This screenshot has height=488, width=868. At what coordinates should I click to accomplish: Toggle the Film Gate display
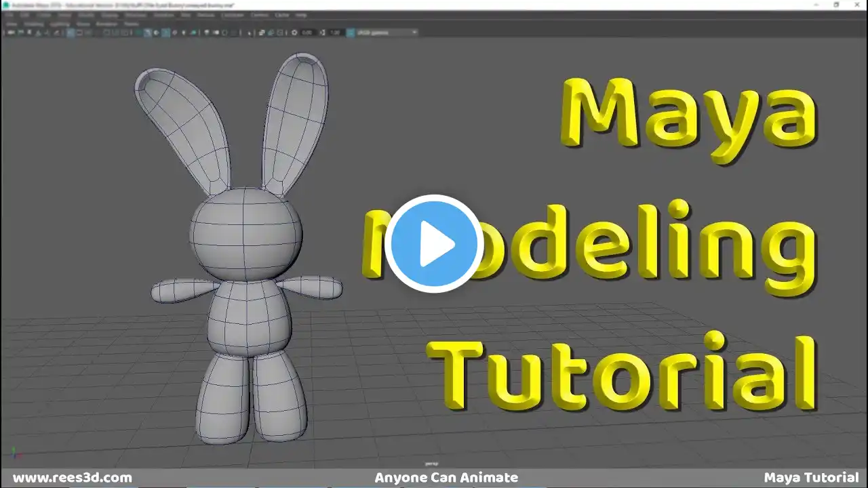point(79,32)
